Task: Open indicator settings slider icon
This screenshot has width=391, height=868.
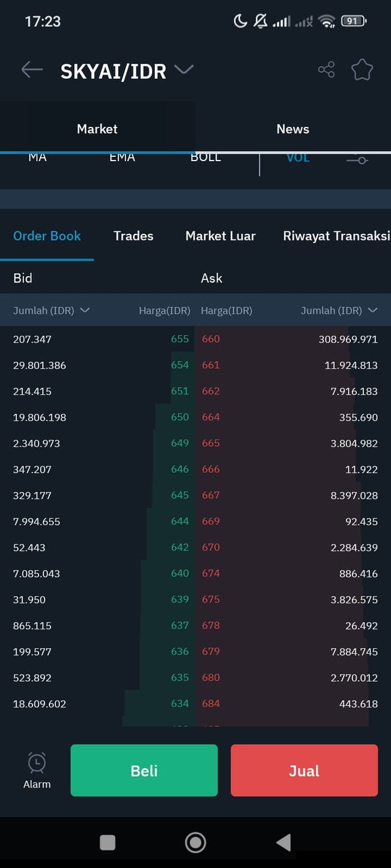Action: point(357,160)
